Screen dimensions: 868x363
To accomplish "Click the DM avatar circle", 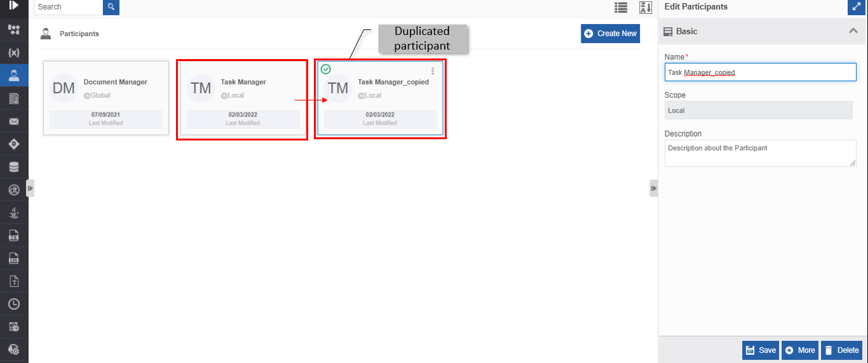I will pos(64,88).
